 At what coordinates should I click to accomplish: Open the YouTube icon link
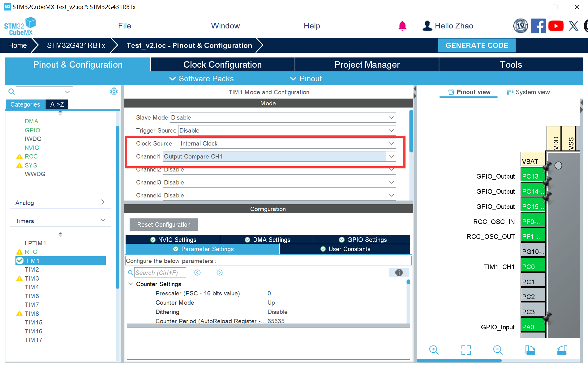click(556, 26)
